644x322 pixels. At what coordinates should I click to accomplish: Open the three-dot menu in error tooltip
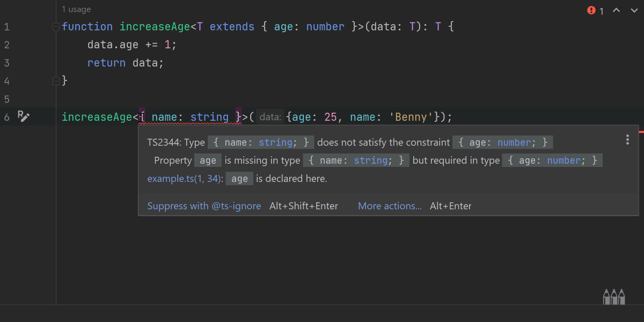[x=627, y=140]
